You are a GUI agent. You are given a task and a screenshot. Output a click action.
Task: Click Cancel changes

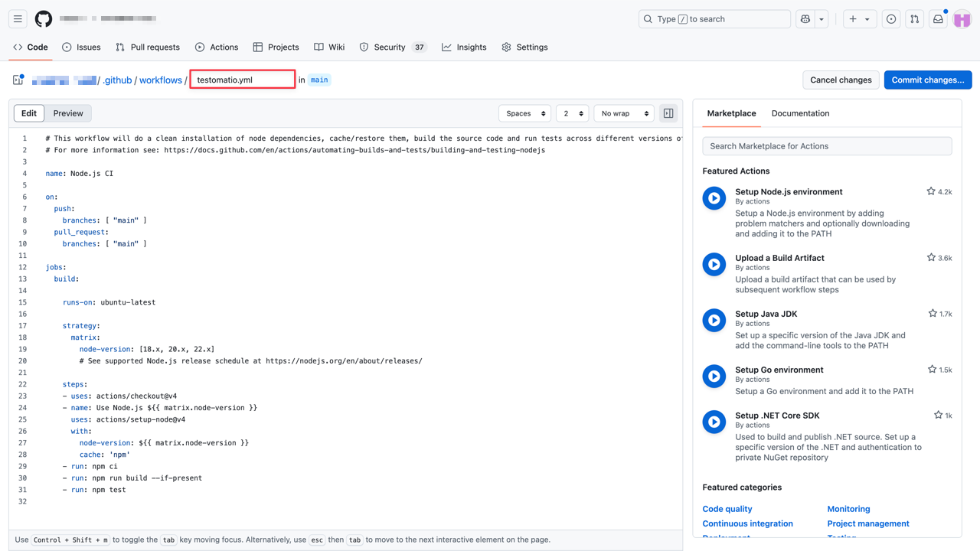coord(841,80)
